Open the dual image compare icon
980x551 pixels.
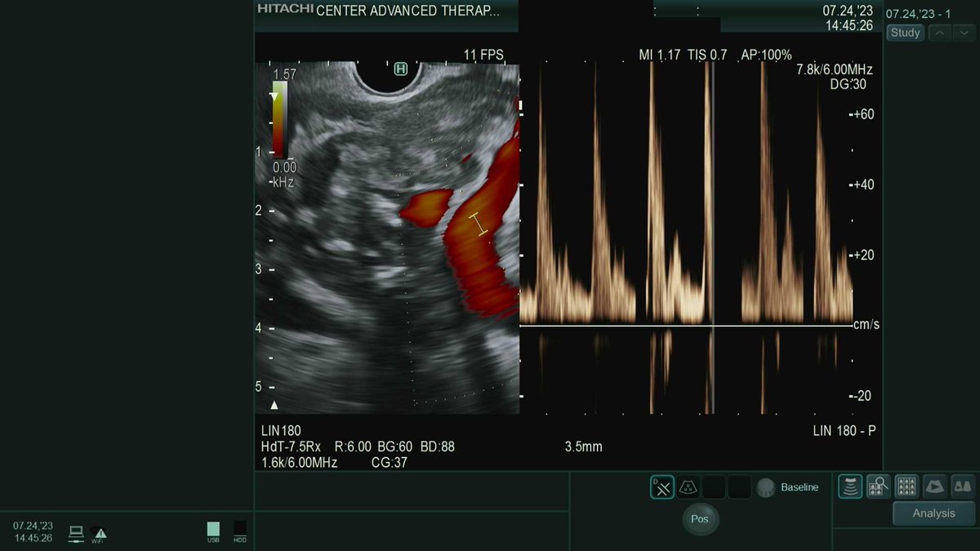[963, 487]
